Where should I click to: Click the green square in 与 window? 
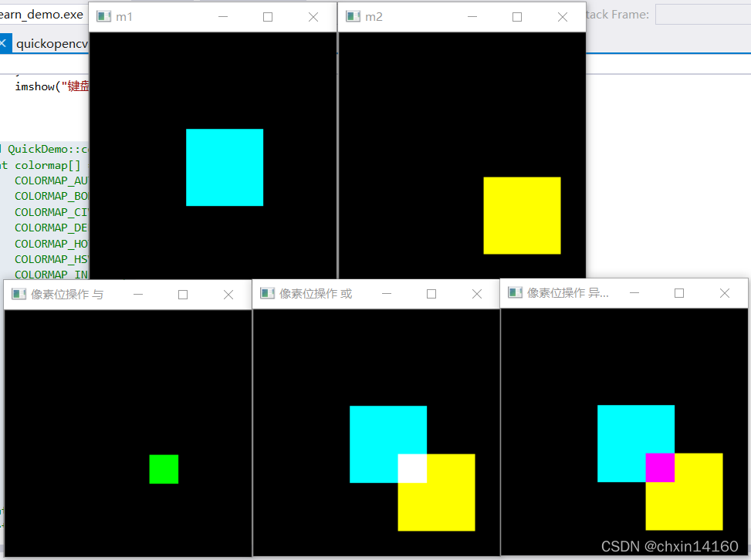click(164, 469)
